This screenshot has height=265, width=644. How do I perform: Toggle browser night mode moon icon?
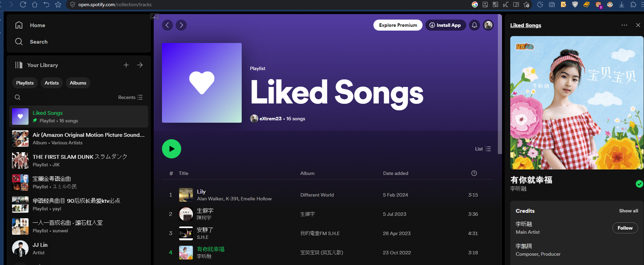[540, 4]
